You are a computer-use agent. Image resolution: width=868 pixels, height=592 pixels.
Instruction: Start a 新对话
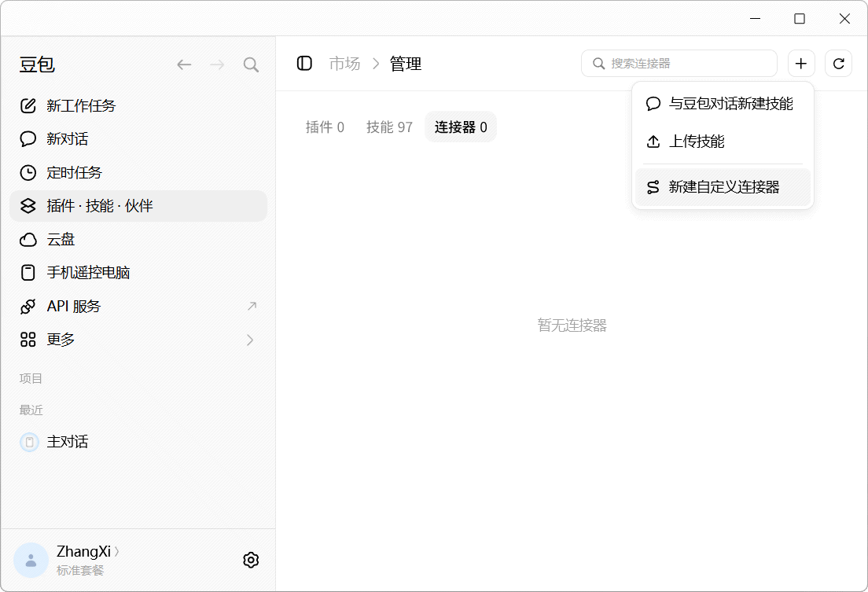[138, 139]
